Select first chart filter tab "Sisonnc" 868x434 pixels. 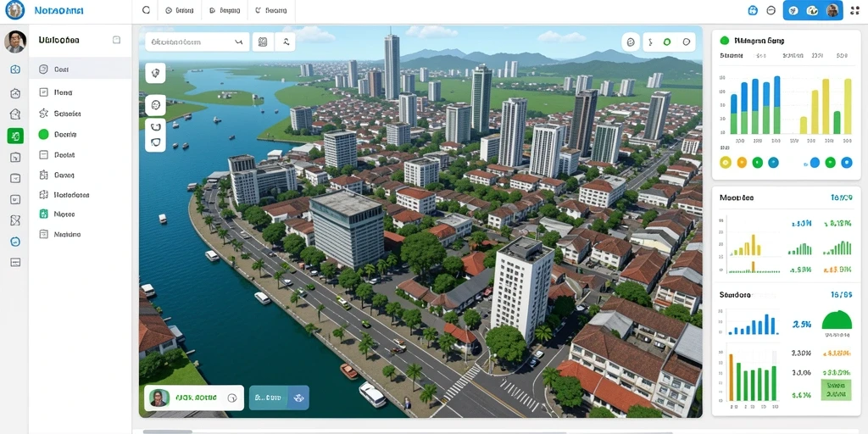pyautogui.click(x=732, y=56)
